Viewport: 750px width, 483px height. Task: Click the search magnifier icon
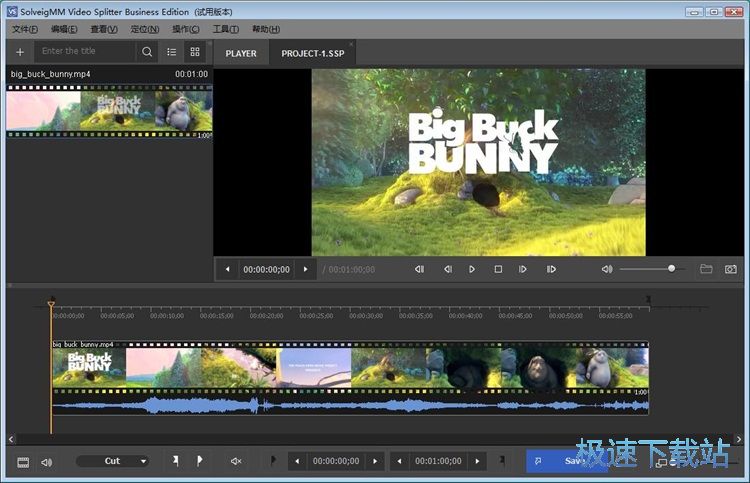pos(148,51)
